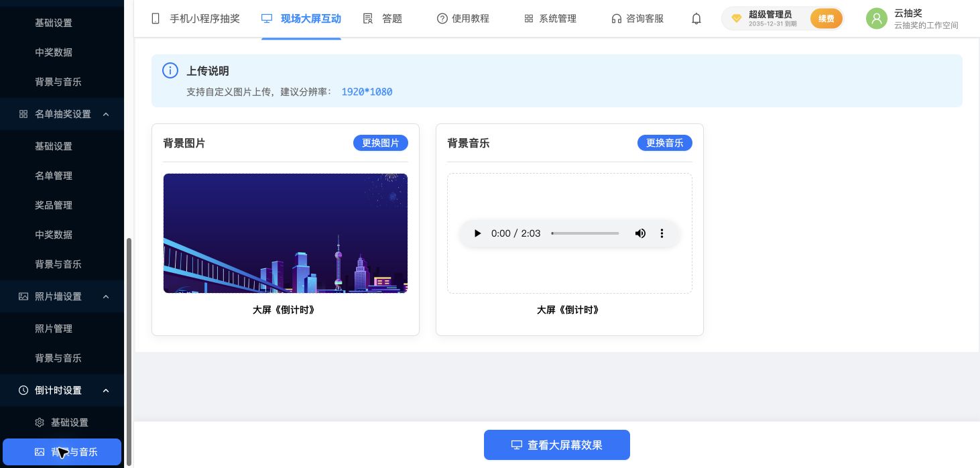Click the sidebar vertical scrollbar
This screenshot has width=980, height=468.
pyautogui.click(x=129, y=351)
